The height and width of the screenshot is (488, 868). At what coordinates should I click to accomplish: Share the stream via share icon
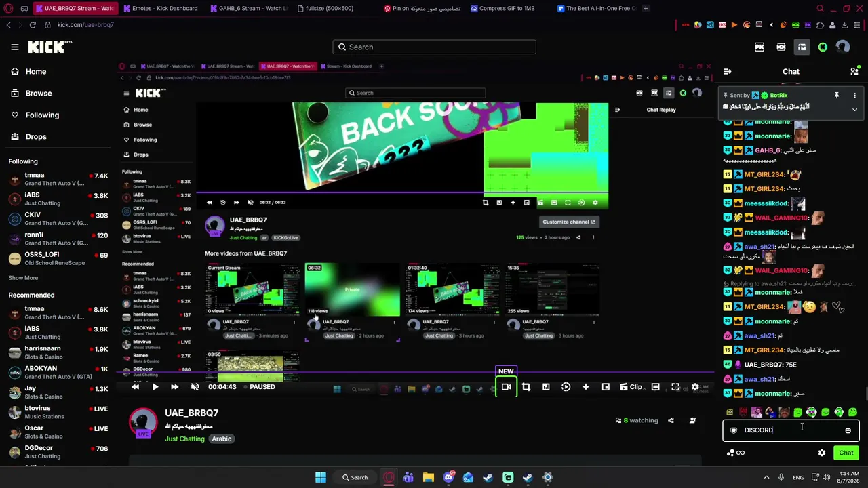tap(671, 420)
